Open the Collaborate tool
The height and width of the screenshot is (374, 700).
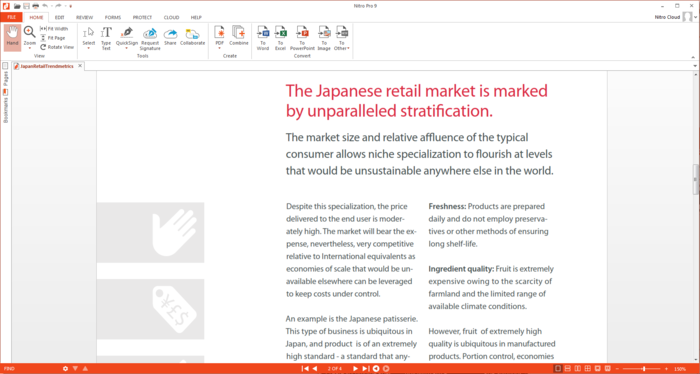click(x=192, y=36)
